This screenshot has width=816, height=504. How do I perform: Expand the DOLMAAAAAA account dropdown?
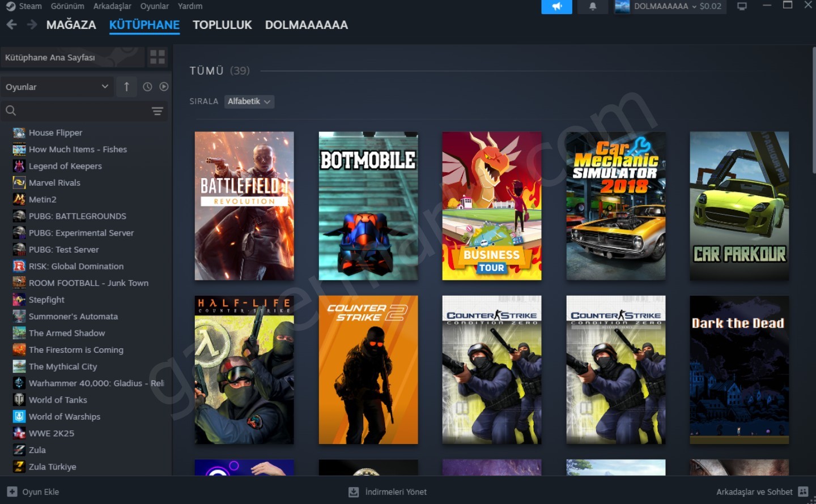click(665, 6)
